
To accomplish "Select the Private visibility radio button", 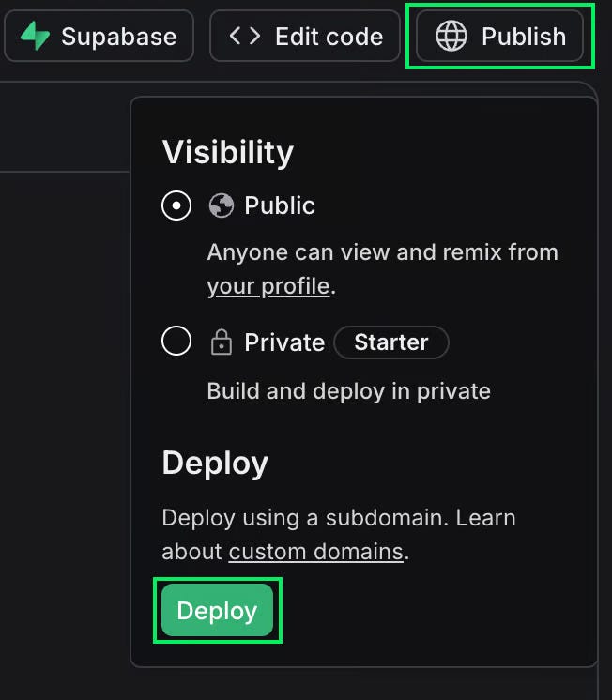I will tap(176, 341).
